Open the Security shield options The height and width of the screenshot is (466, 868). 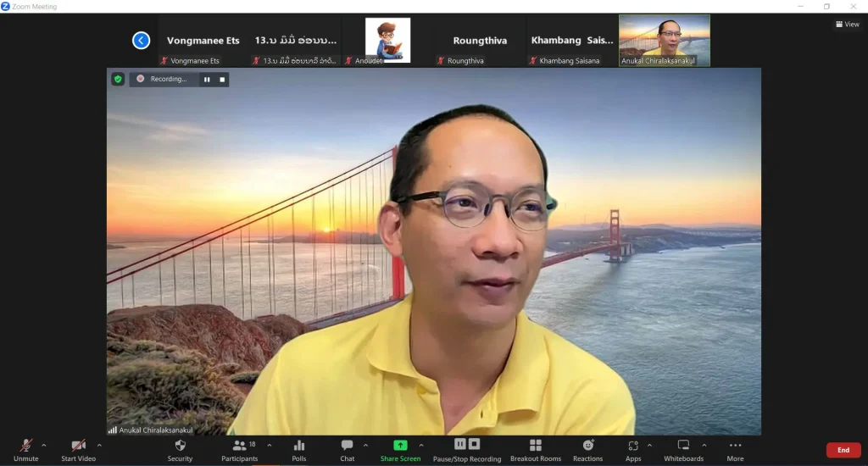click(x=180, y=450)
